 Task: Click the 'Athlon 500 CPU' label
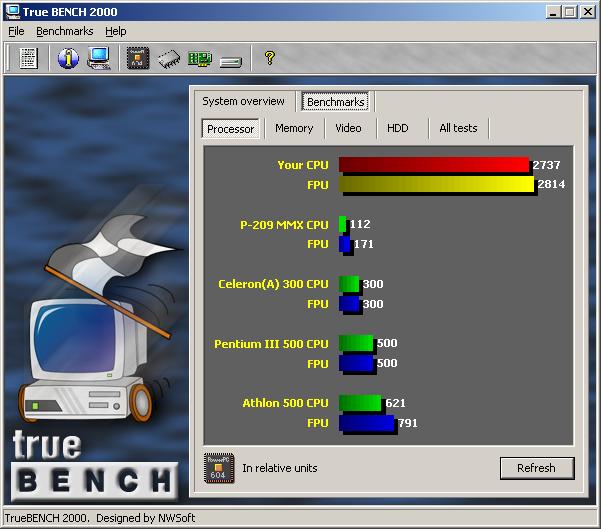(x=286, y=403)
